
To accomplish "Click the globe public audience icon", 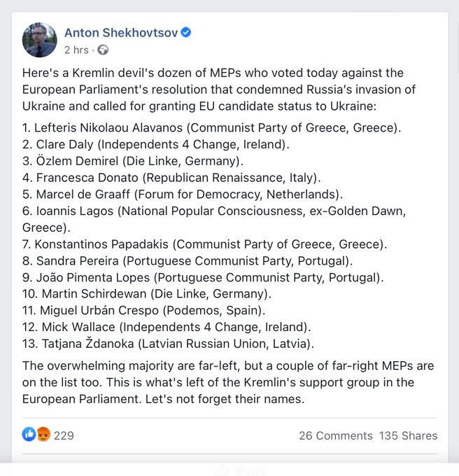I will tap(103, 50).
